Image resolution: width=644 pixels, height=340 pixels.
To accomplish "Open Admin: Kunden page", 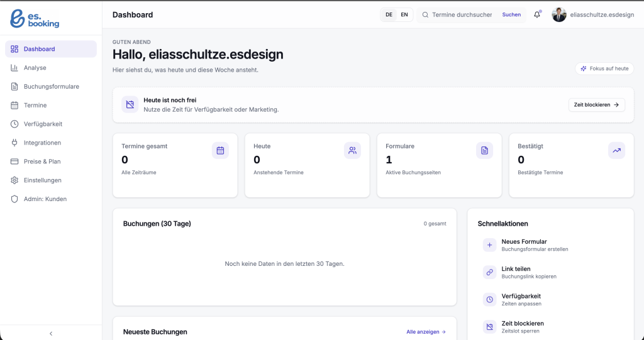I will pyautogui.click(x=51, y=199).
